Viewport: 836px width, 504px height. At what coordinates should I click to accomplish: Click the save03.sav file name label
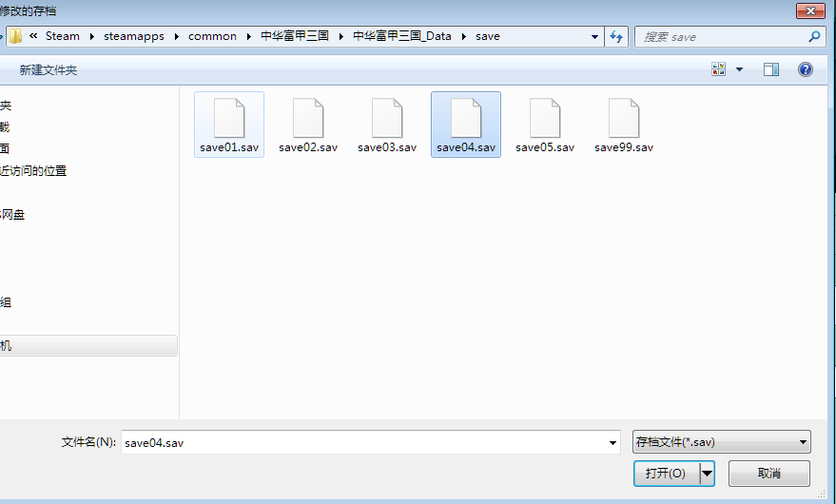[387, 147]
